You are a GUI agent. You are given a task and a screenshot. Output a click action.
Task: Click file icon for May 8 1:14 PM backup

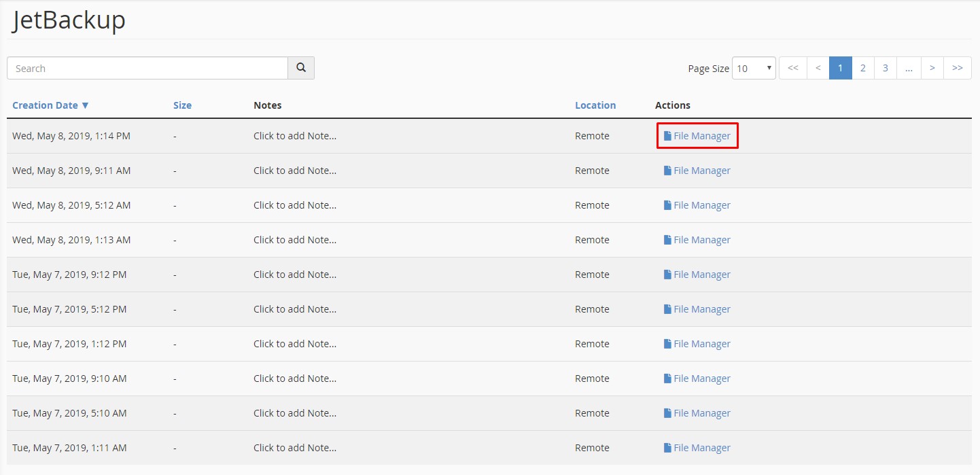[667, 136]
